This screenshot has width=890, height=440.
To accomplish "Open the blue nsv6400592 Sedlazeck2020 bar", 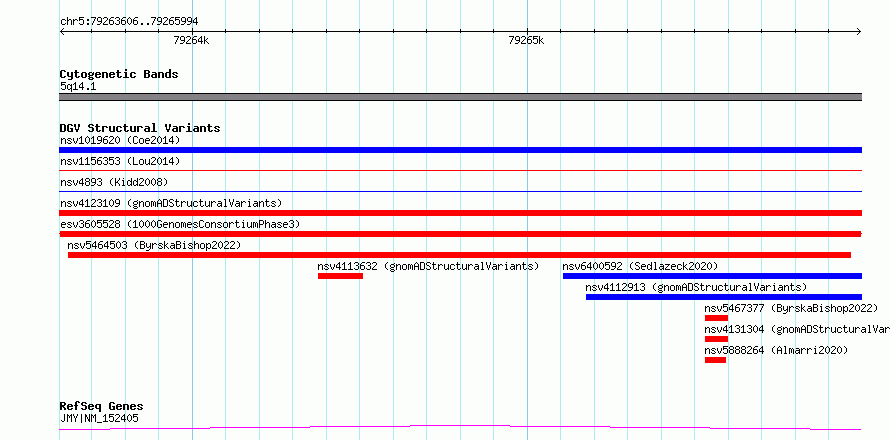I will click(712, 276).
